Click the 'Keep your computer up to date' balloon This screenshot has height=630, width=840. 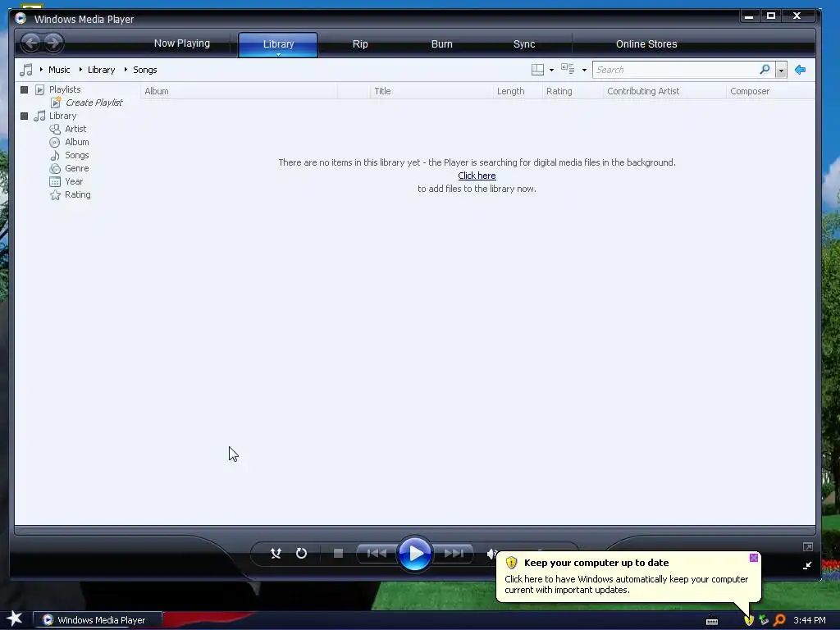(628, 577)
